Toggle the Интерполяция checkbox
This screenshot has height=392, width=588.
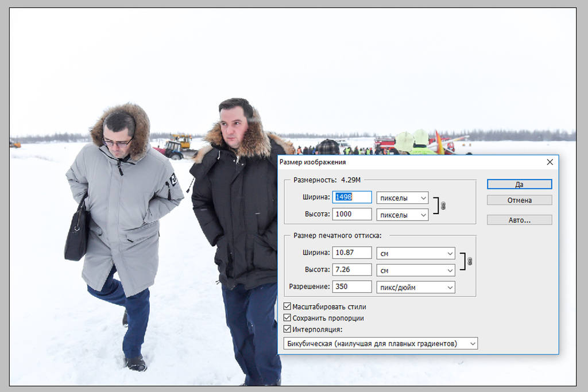coord(287,329)
